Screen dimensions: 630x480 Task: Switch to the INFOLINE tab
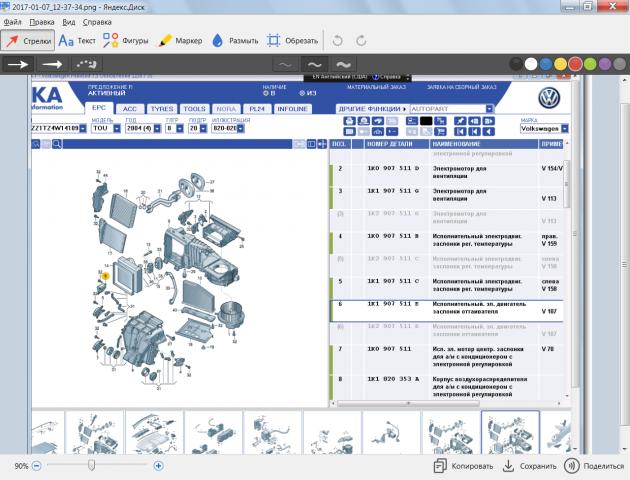click(x=292, y=109)
